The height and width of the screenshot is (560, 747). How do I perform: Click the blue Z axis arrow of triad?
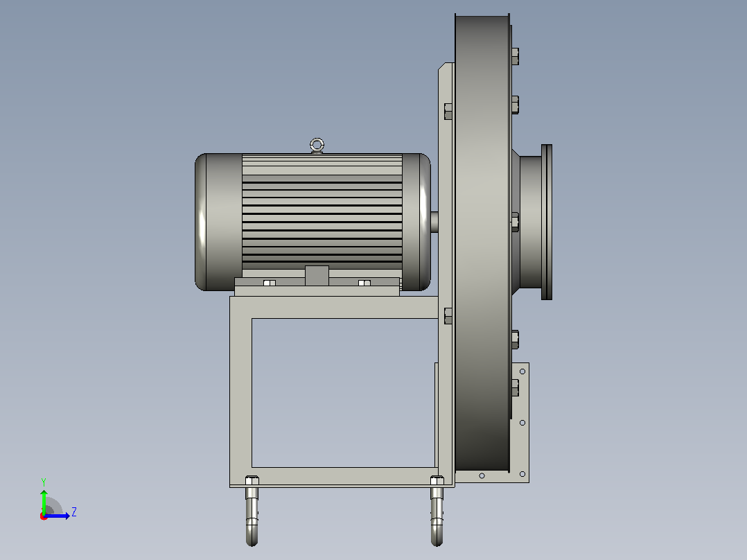tap(57, 516)
